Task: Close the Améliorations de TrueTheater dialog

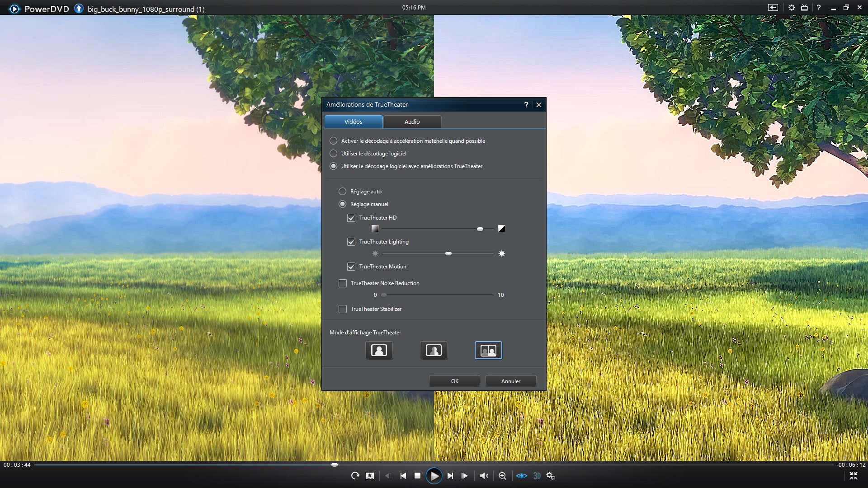Action: (x=539, y=104)
